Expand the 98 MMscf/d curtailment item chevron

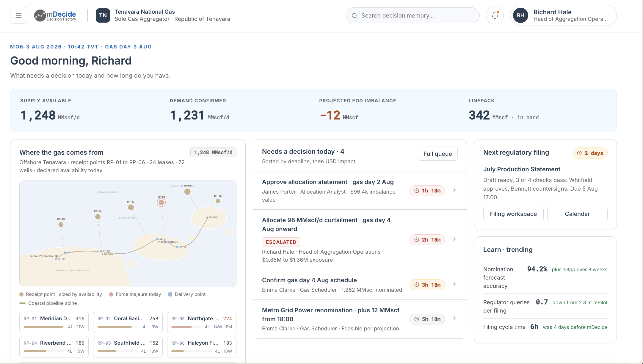coord(454,239)
